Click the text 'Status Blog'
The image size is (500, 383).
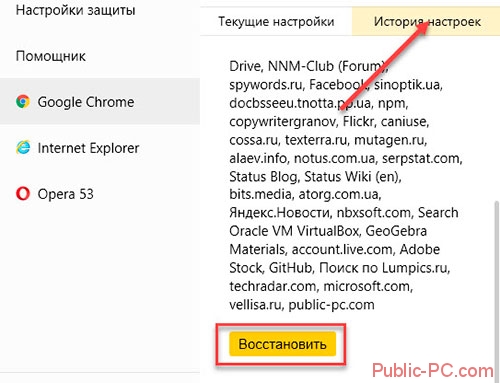pyautogui.click(x=263, y=176)
